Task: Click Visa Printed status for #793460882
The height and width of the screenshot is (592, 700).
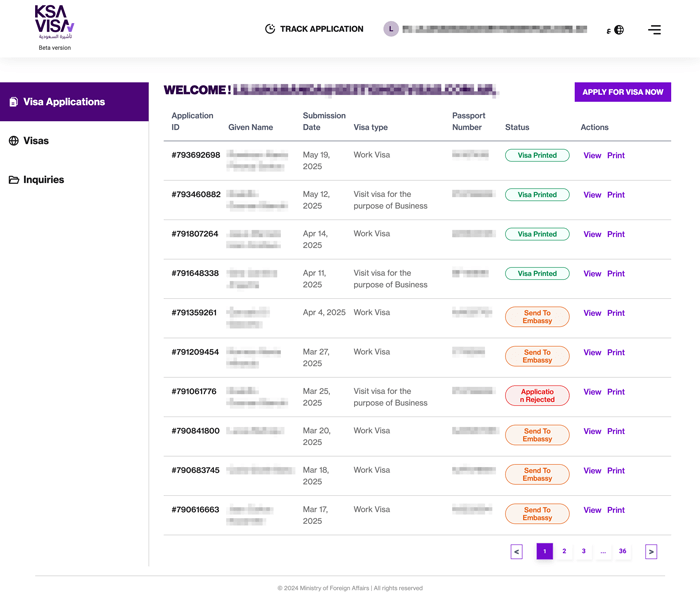Action: coord(537,195)
